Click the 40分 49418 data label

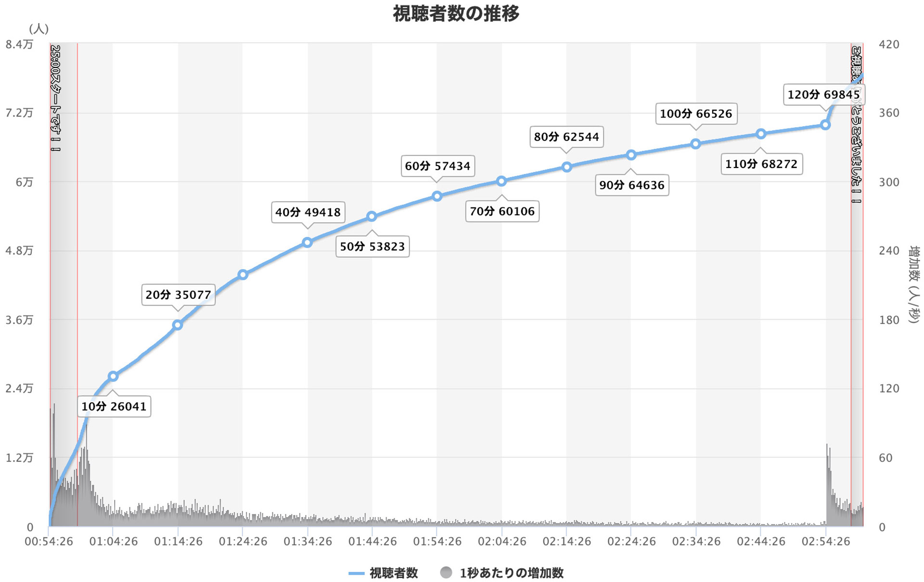tap(308, 212)
